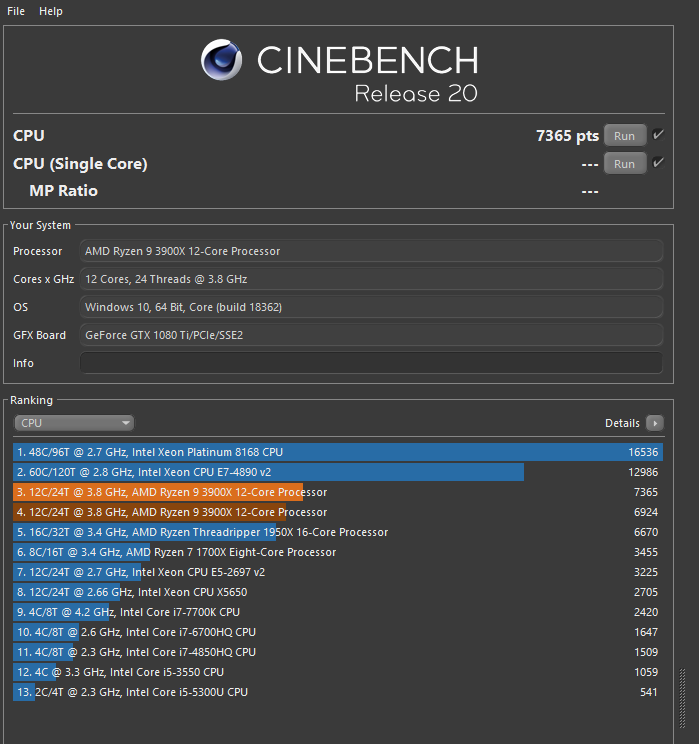Screen dimensions: 699x744
Task: Select the Ryzen 9 3900X row scoring 6924
Action: click(x=338, y=512)
